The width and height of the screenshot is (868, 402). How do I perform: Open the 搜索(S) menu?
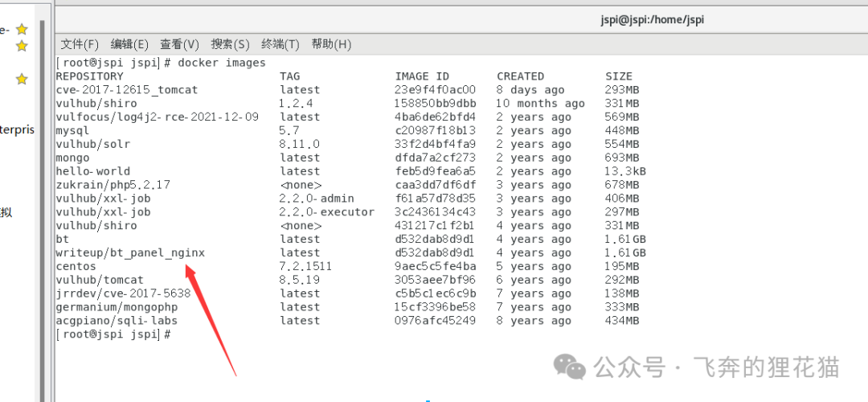coord(230,44)
